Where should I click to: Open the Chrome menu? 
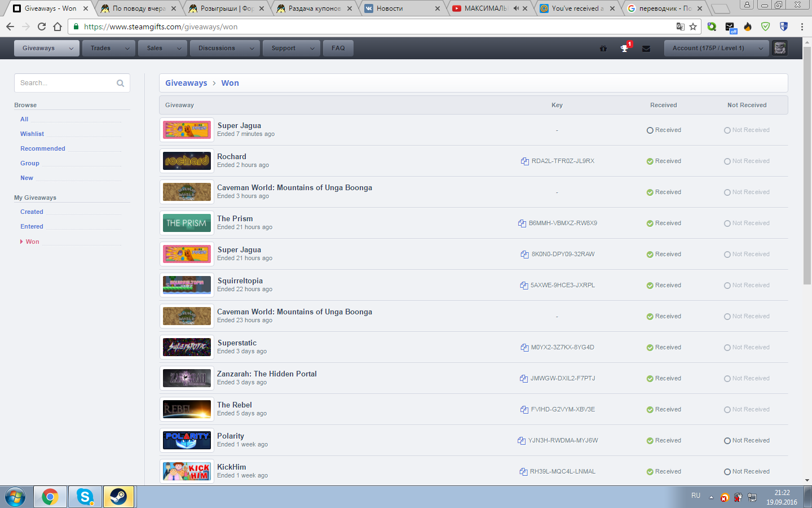pyautogui.click(x=802, y=27)
